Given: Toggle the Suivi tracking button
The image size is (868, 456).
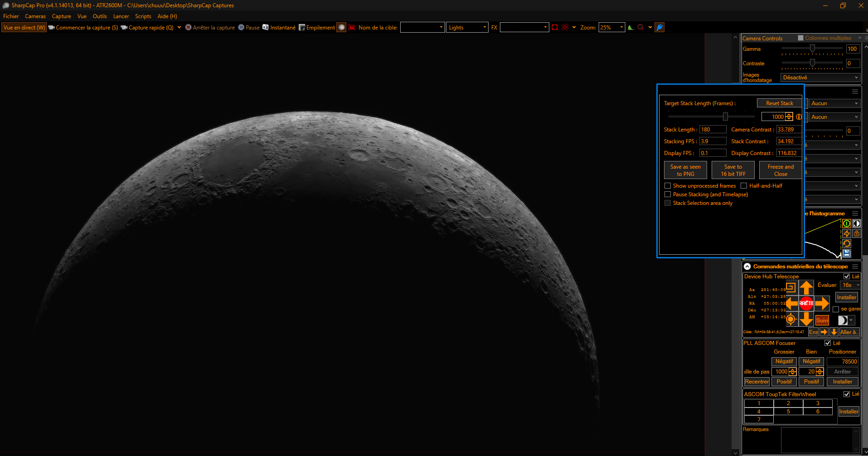Looking at the screenshot, I should [x=822, y=320].
